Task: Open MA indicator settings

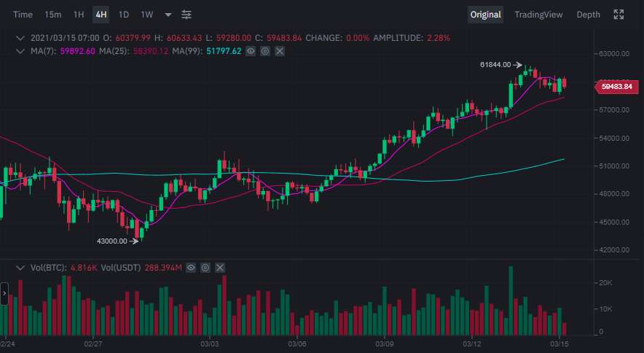Action: [x=265, y=51]
